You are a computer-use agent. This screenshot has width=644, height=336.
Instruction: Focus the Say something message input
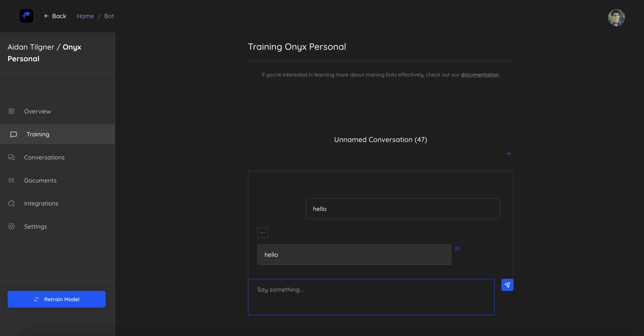point(371,297)
